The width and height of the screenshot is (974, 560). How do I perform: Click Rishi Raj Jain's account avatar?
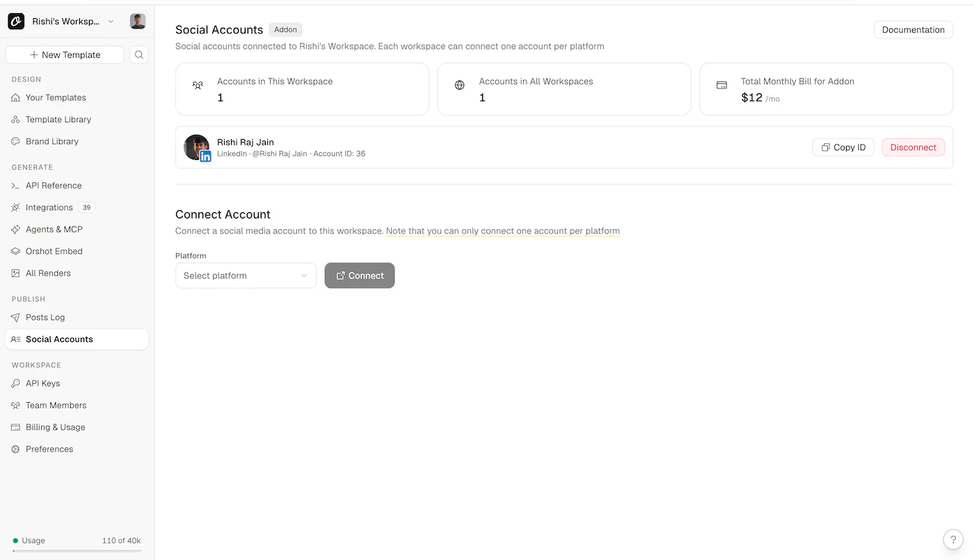click(x=196, y=147)
